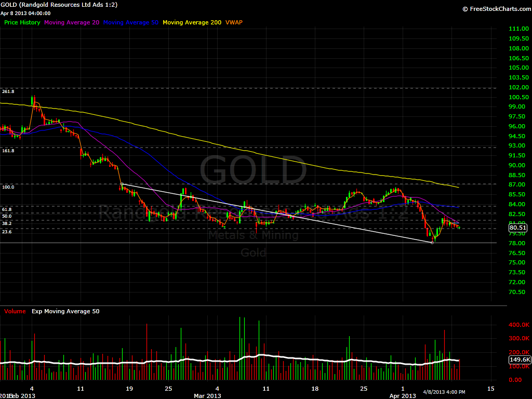
Task: Click the 1 date label above Apr 2013
Action: pyautogui.click(x=403, y=389)
